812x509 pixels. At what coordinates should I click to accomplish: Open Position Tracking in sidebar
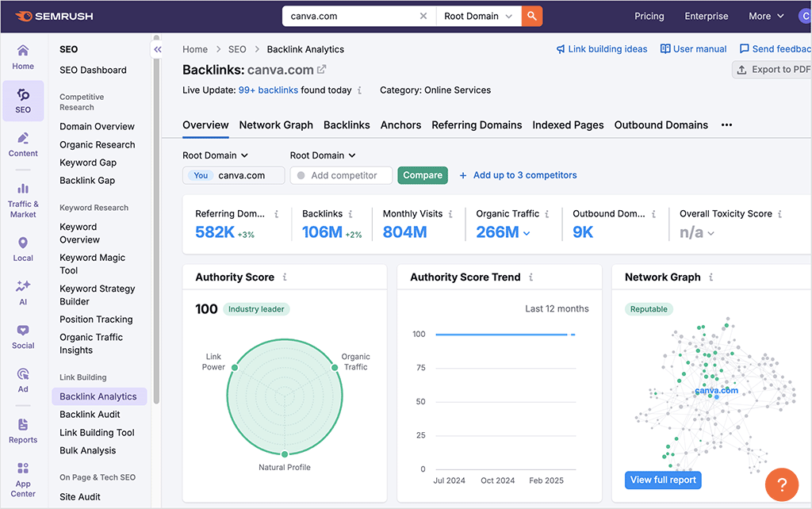(x=96, y=320)
